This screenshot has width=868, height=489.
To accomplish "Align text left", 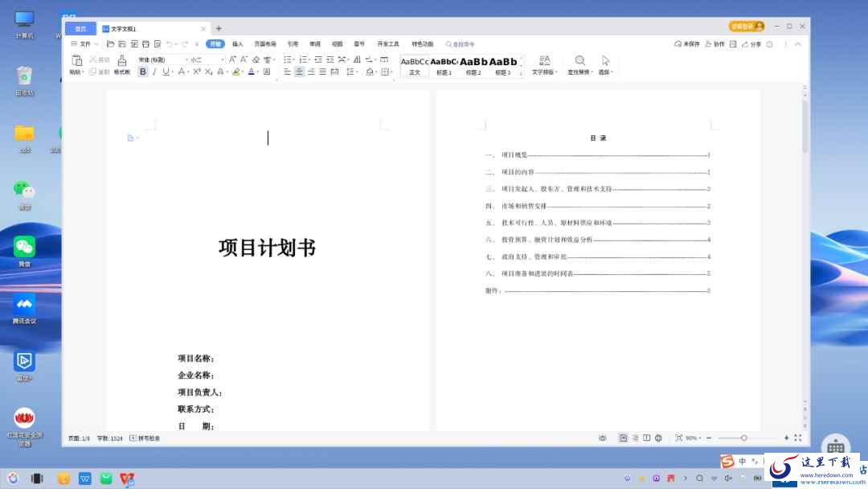I will [x=287, y=72].
